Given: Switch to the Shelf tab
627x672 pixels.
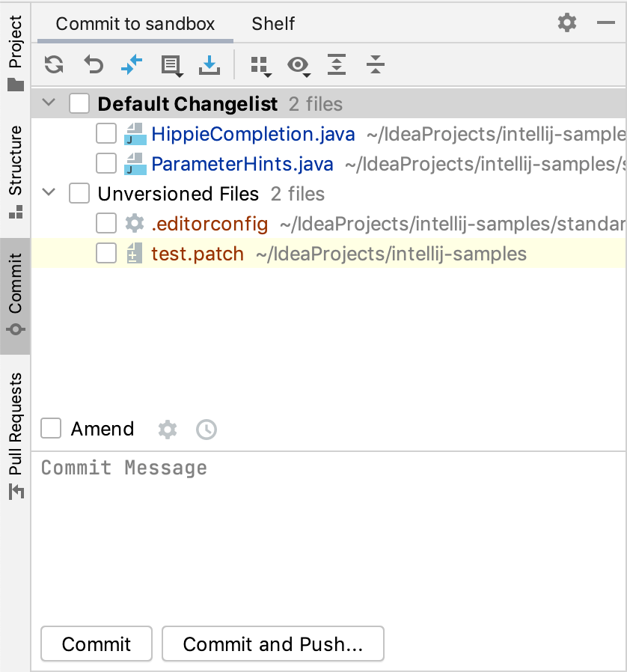Looking at the screenshot, I should point(272,23).
